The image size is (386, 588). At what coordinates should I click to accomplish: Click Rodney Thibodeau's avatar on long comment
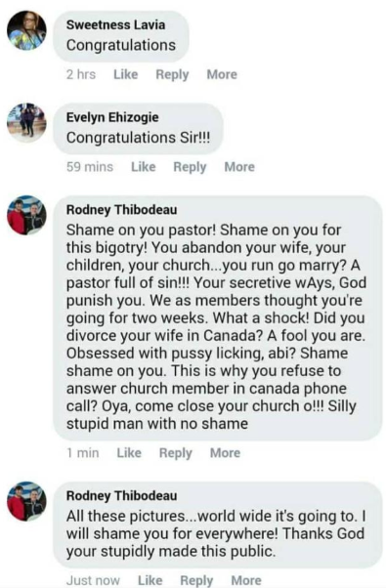click(x=26, y=215)
